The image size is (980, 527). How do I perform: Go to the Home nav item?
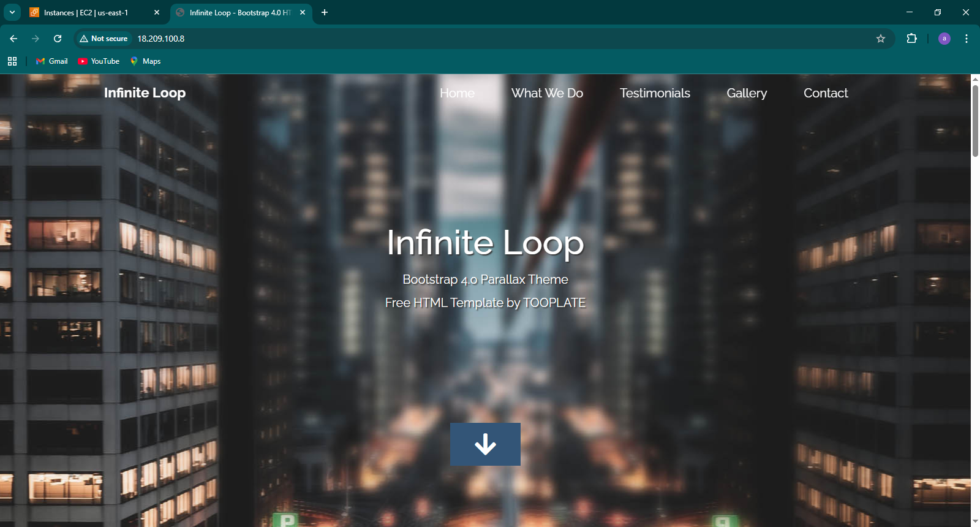point(457,93)
